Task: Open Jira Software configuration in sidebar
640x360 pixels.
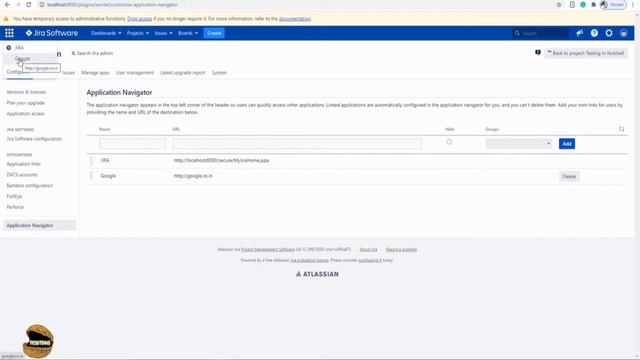Action: [x=34, y=139]
